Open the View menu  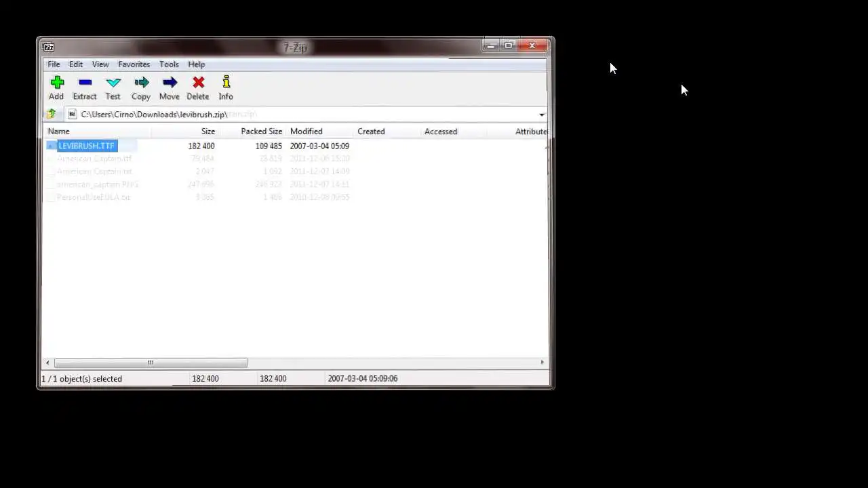100,64
